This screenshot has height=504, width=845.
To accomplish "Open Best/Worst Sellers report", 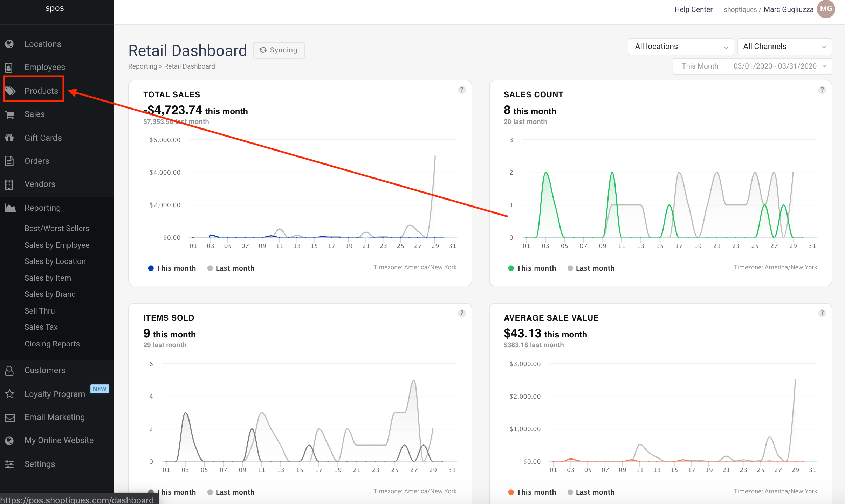I will point(57,228).
